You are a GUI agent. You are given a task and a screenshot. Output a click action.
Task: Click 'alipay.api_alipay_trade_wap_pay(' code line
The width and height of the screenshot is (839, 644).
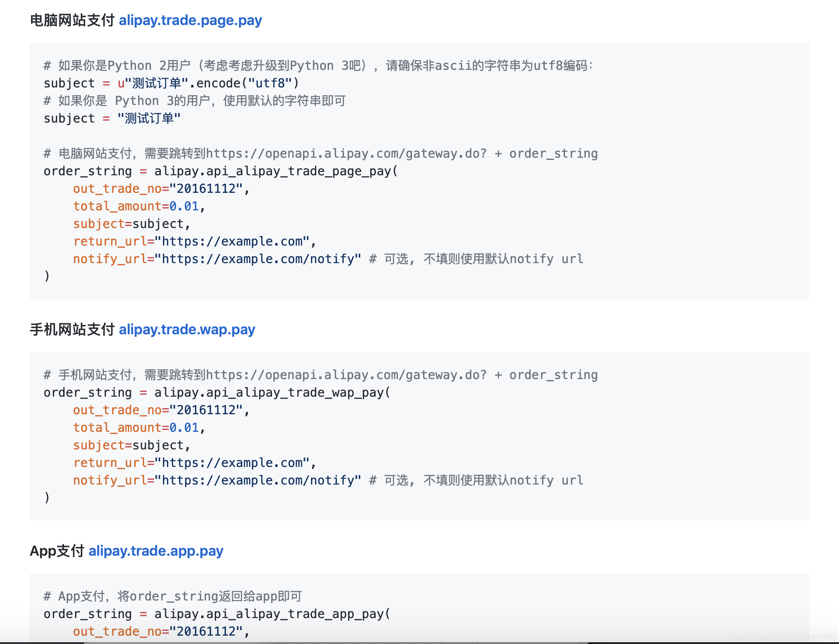(x=217, y=392)
